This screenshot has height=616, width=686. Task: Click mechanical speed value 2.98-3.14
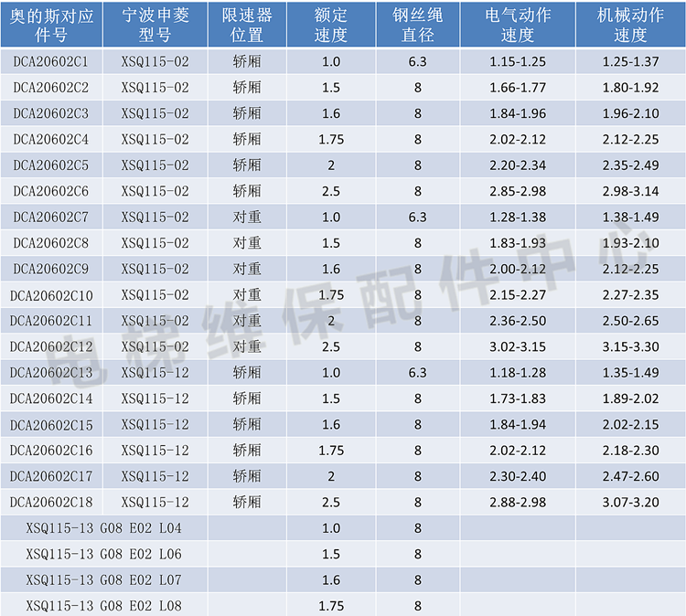pos(630,191)
